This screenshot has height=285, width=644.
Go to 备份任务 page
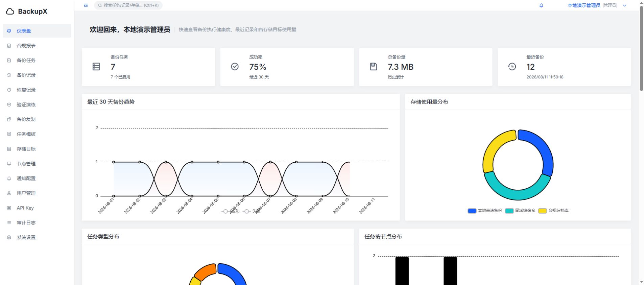coord(37,61)
